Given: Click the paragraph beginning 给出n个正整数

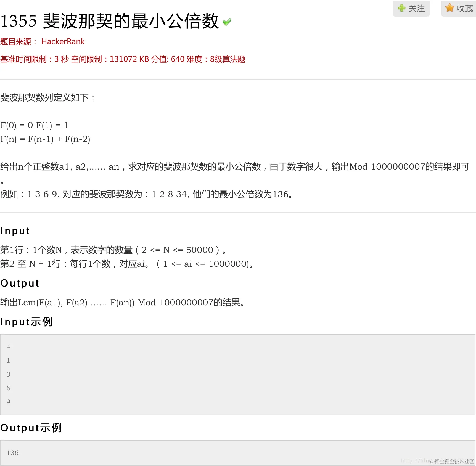Looking at the screenshot, I should pos(235,173).
